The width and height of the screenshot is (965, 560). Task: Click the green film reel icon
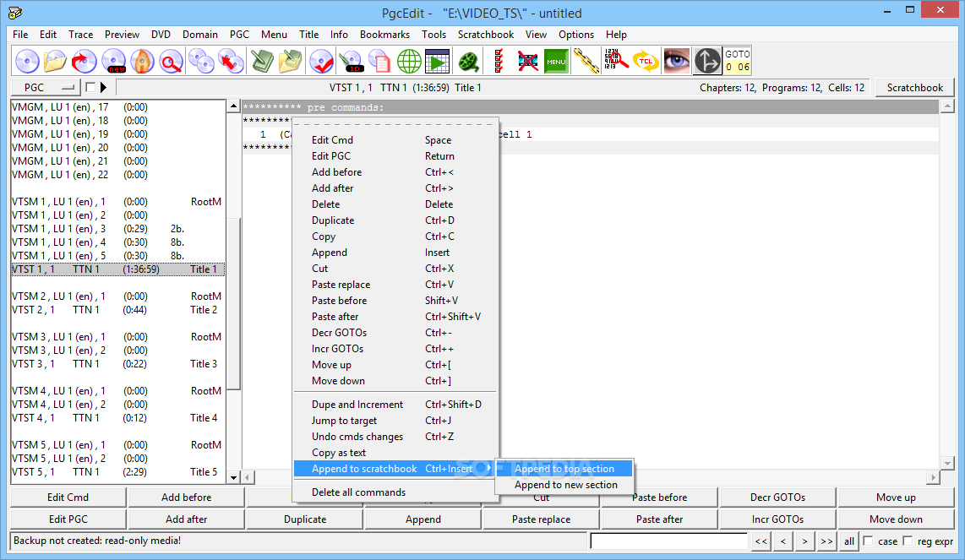(469, 61)
